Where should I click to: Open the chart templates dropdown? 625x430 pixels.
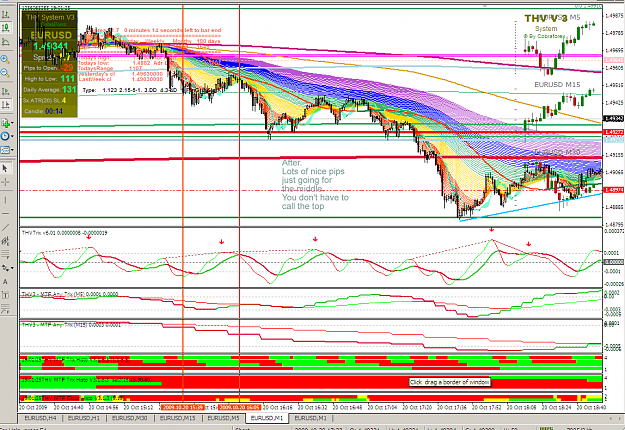pyautogui.click(x=7, y=150)
